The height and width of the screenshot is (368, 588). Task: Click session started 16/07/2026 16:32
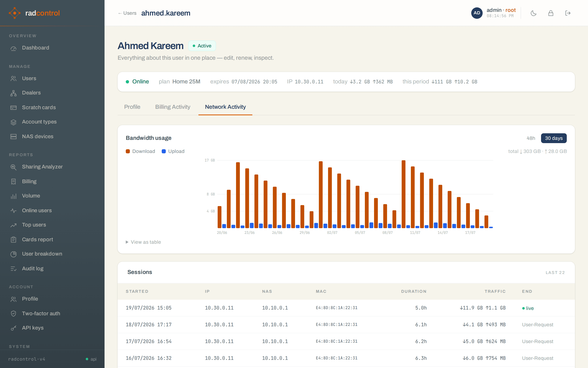[x=148, y=358]
